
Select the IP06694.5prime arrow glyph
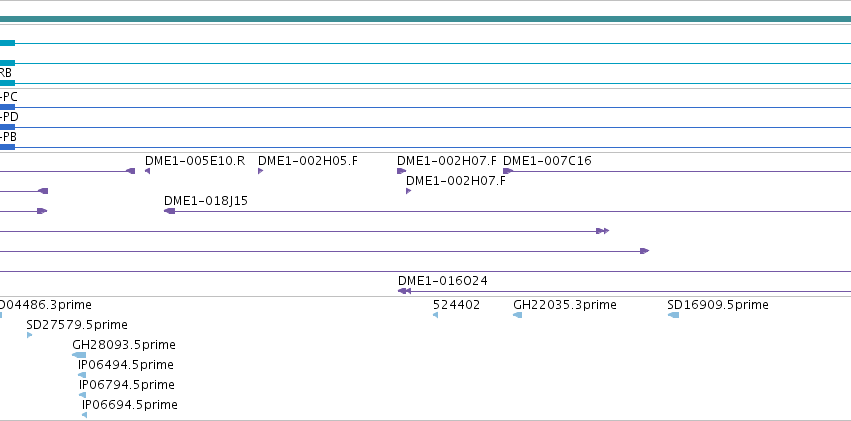tap(85, 415)
